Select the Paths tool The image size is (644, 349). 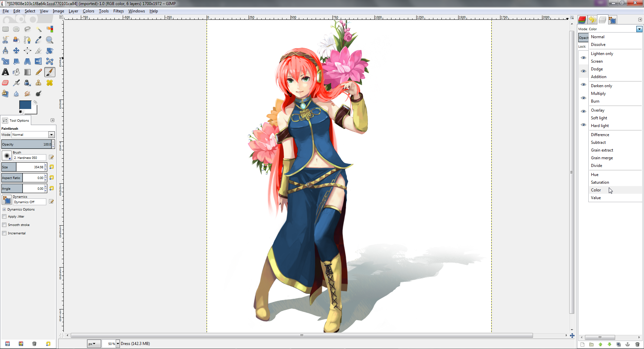pyautogui.click(x=28, y=40)
